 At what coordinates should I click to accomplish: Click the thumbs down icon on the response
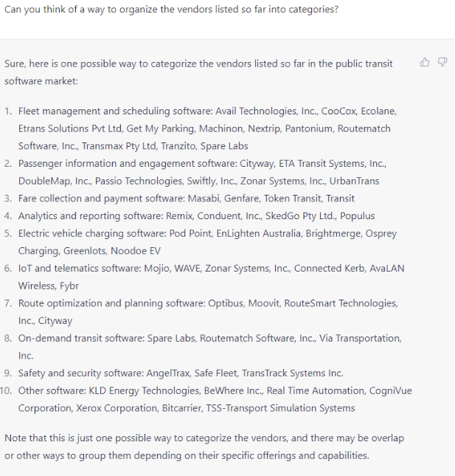tap(442, 63)
